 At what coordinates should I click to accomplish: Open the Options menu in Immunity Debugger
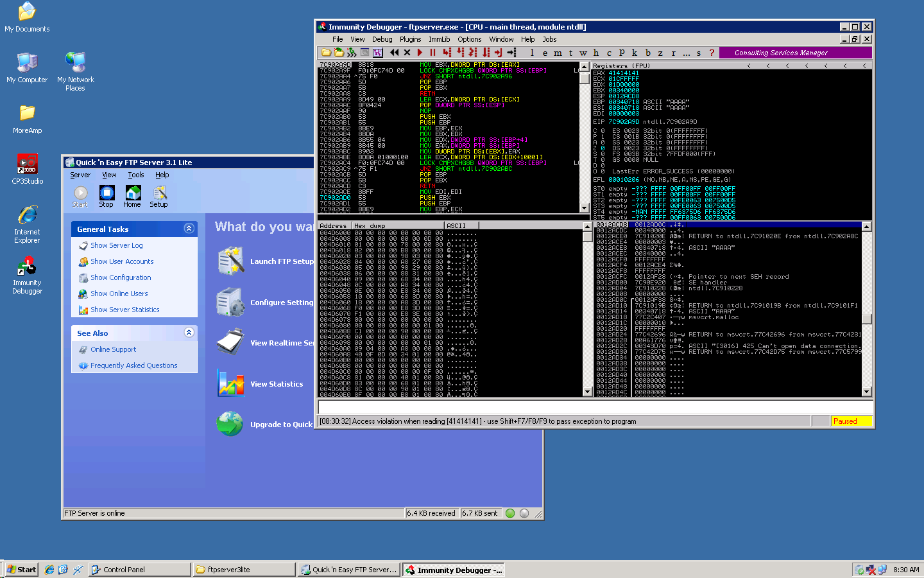[x=470, y=39]
